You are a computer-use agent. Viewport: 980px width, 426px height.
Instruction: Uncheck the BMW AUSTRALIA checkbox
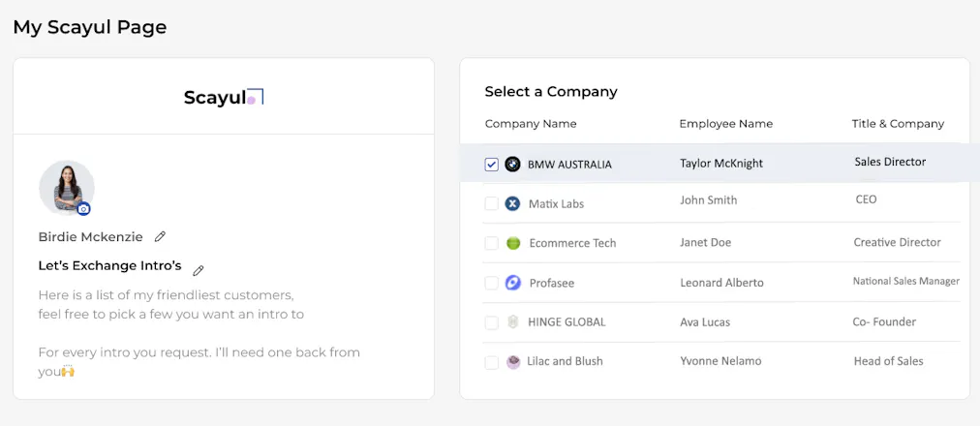(x=492, y=165)
